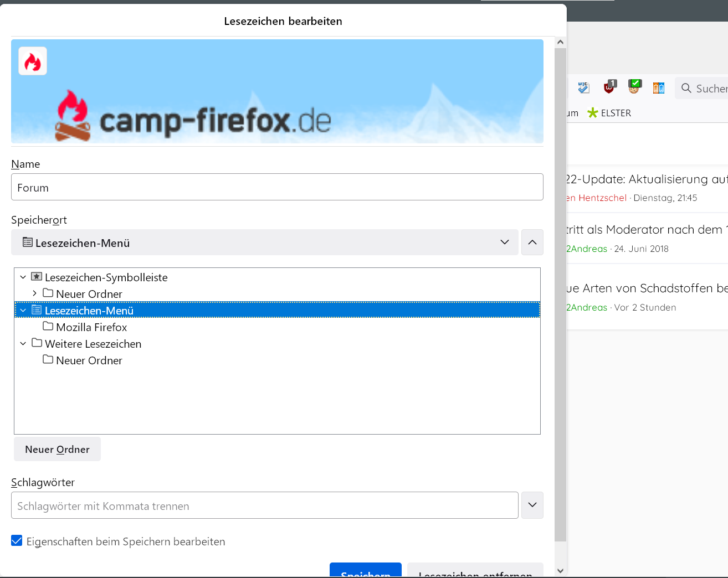Click the Suchen search field in the browser
728x578 pixels.
tap(702, 88)
